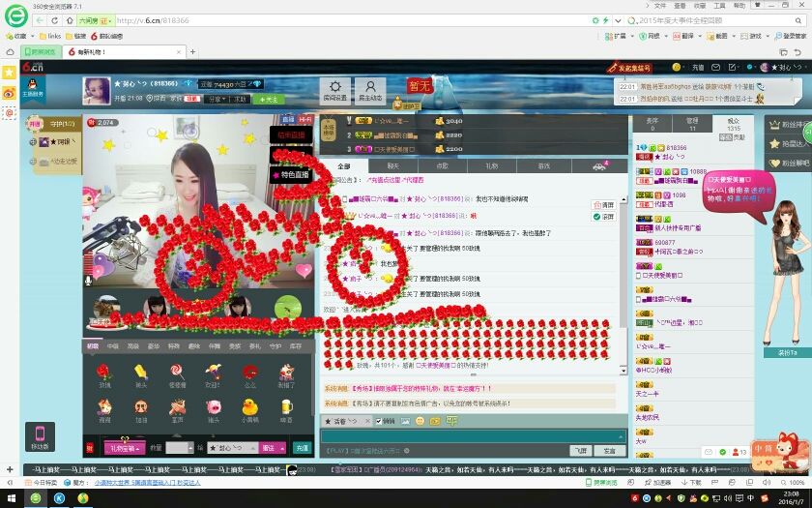Open the intermediate gift category tab
The width and height of the screenshot is (812, 508).
(113, 346)
